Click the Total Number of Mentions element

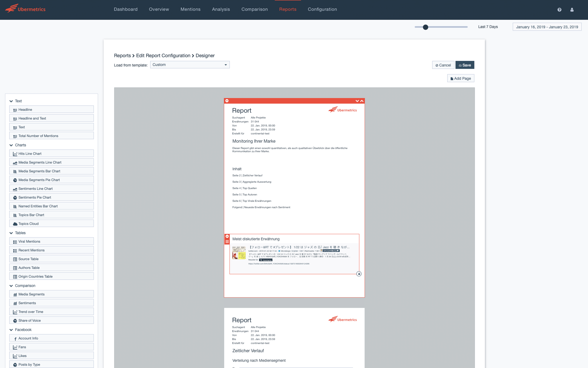point(51,136)
